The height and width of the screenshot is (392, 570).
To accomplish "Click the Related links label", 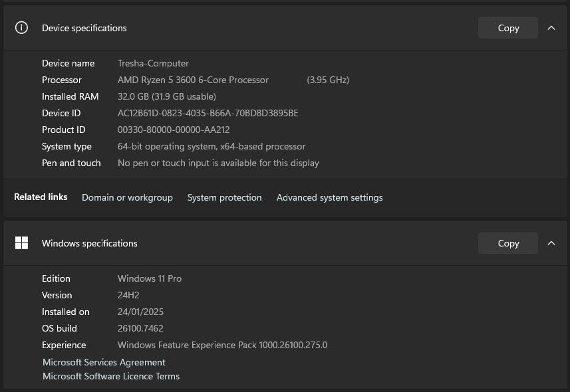I will (41, 197).
